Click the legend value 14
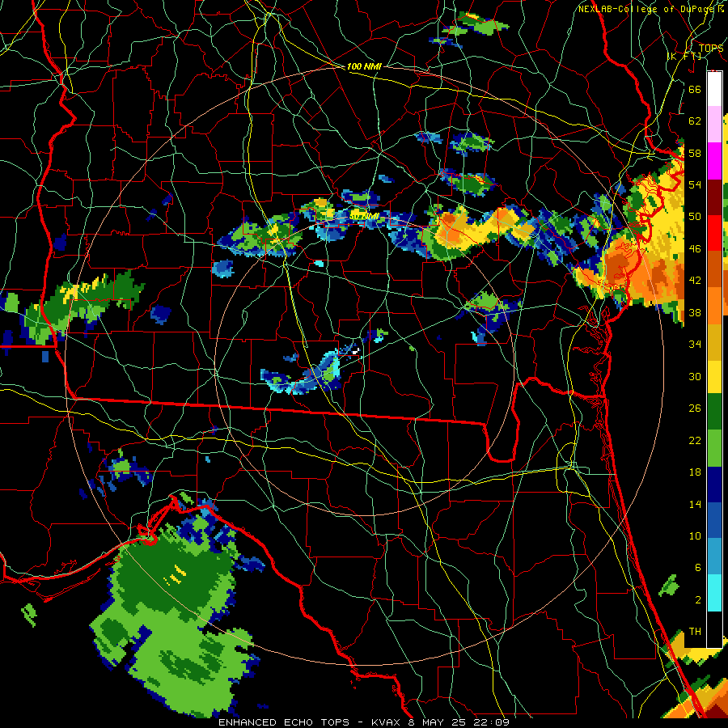Viewport: 728px width, 728px height. pos(695,504)
